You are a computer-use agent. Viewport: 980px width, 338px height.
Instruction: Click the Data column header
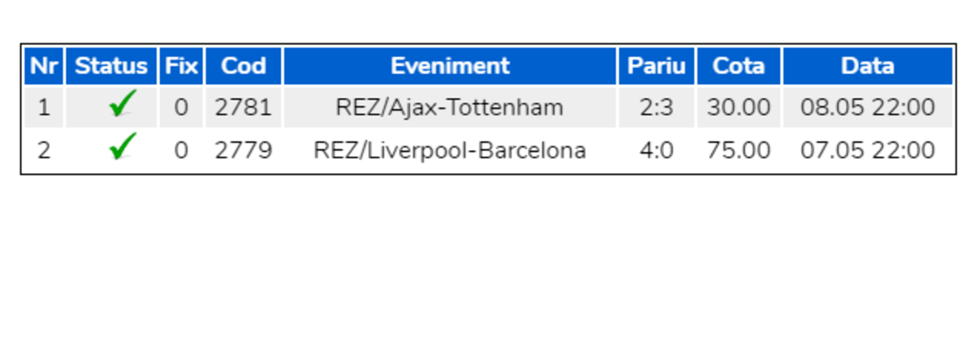867,66
